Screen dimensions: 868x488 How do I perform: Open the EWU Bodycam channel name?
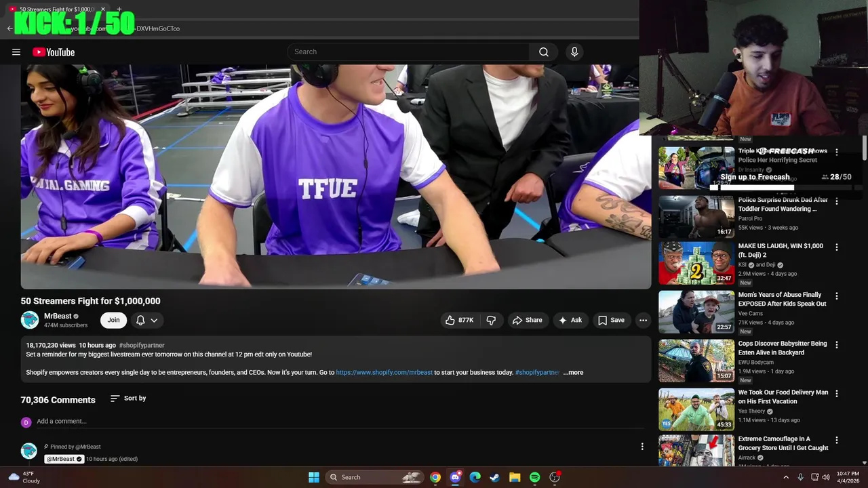(756, 362)
